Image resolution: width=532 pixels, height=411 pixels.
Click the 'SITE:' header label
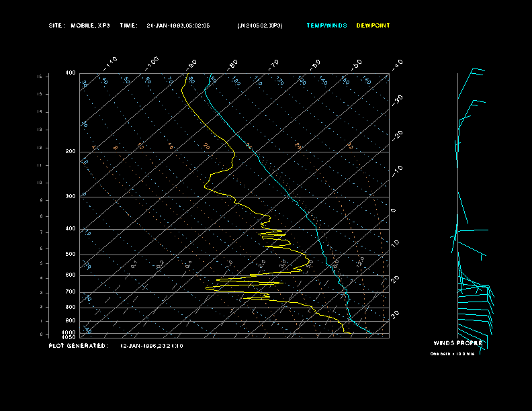click(56, 26)
